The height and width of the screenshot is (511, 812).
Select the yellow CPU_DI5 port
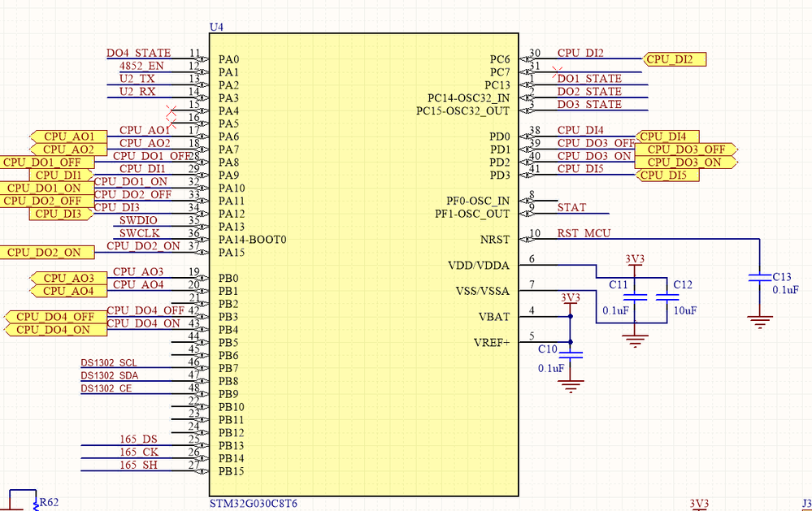(667, 175)
